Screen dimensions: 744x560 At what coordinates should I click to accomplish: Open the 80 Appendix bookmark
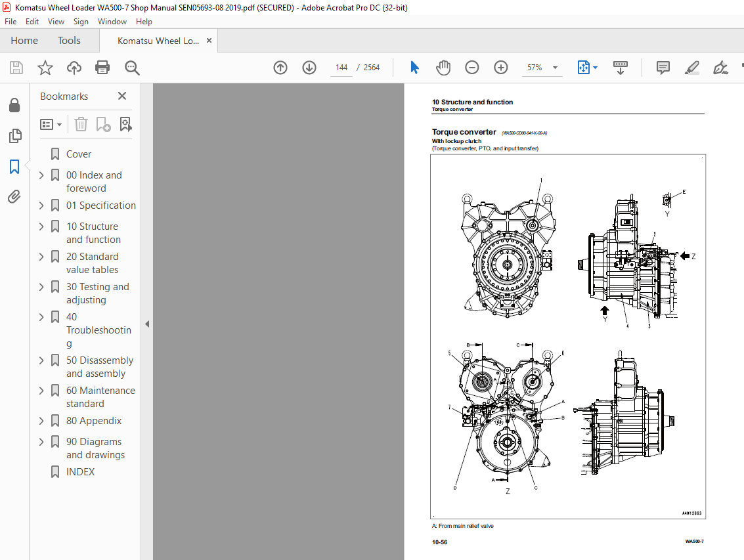tap(94, 421)
